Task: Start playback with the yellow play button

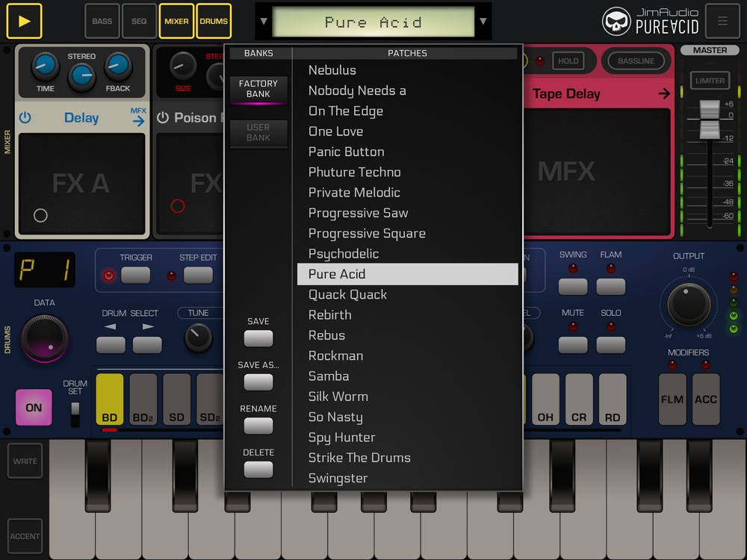Action: tap(24, 21)
